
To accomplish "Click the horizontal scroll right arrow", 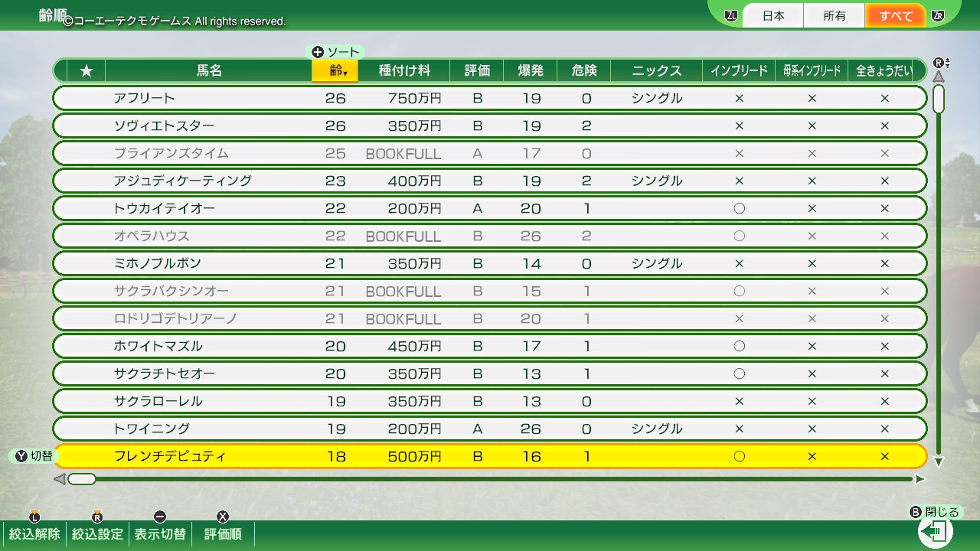I will (x=920, y=479).
